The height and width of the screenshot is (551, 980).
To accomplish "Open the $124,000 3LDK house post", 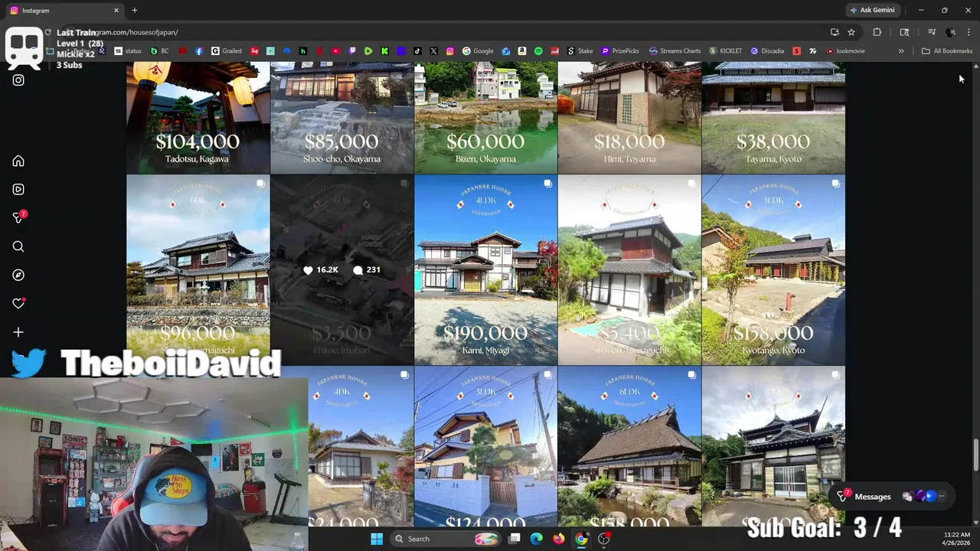I will (485, 446).
